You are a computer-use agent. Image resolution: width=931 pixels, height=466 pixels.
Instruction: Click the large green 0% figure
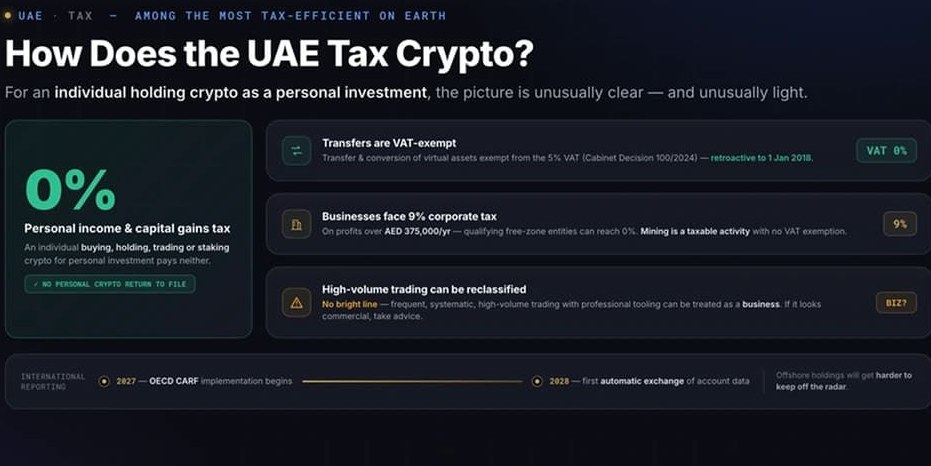70,190
